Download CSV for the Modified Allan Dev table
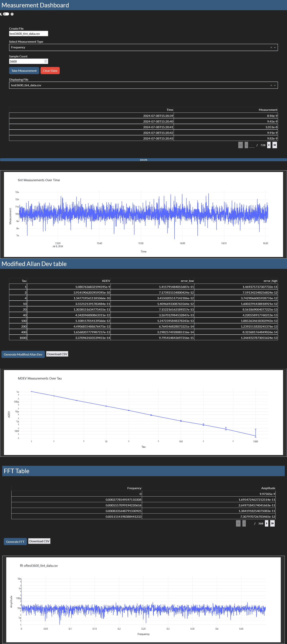287x644 pixels. click(x=57, y=354)
